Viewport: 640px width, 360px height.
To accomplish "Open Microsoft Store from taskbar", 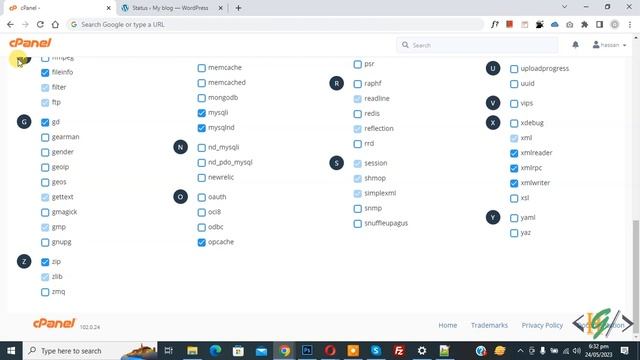I will tap(238, 351).
